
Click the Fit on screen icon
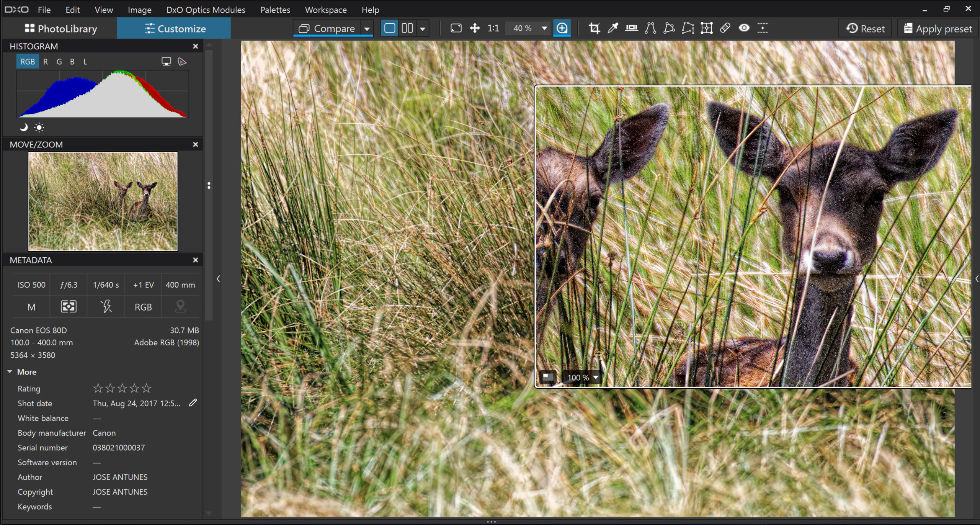coord(456,28)
